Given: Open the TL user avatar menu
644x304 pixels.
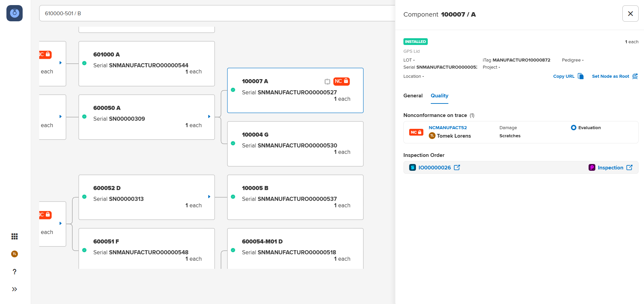Looking at the screenshot, I should pos(15,254).
